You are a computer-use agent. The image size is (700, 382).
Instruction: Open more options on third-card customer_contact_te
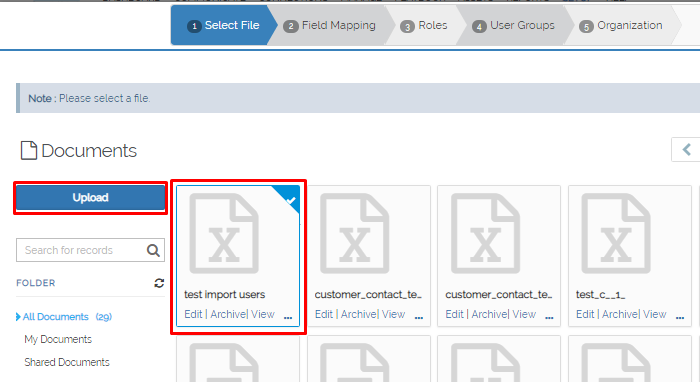click(549, 317)
